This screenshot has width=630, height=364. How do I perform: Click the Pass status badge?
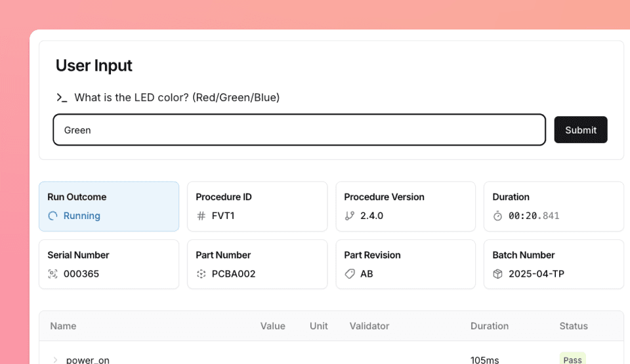(x=572, y=359)
